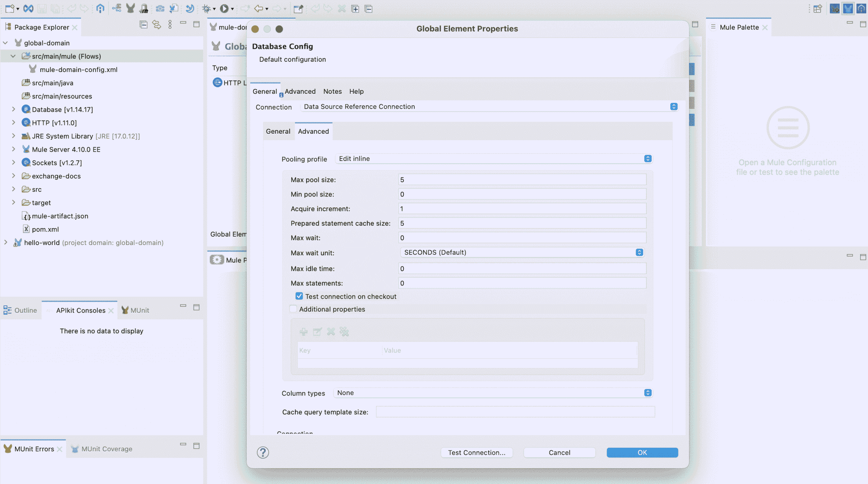Click the Save icon in the main toolbar
The width and height of the screenshot is (868, 484).
tap(42, 8)
